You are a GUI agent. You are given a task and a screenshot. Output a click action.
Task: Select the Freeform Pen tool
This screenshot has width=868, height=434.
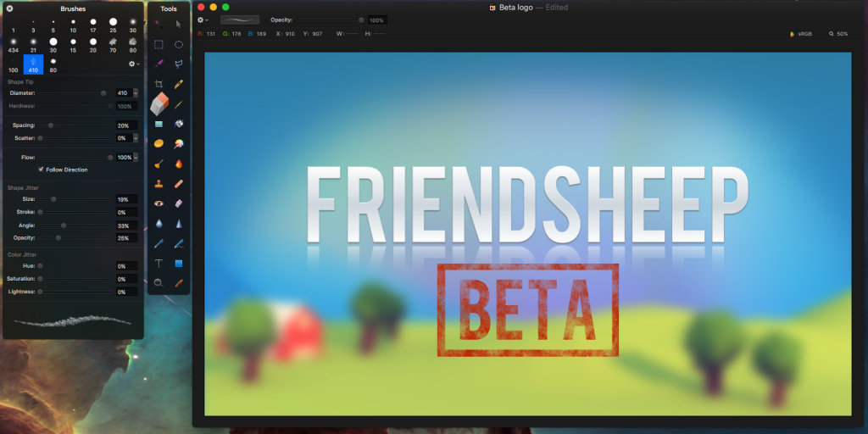179,243
